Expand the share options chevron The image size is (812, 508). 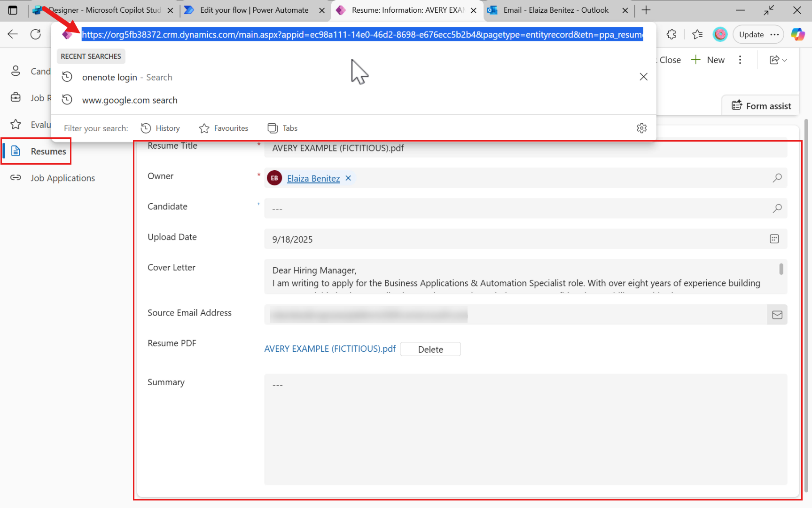(784, 60)
